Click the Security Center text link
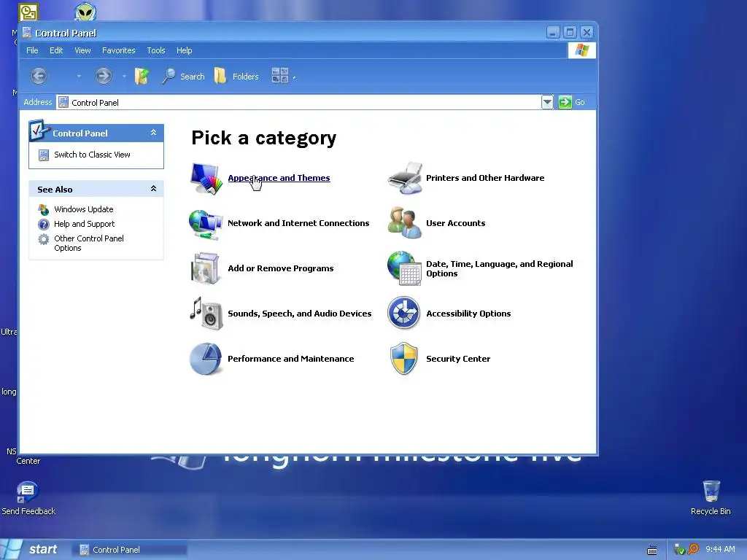Image resolution: width=747 pixels, height=560 pixels. (458, 359)
